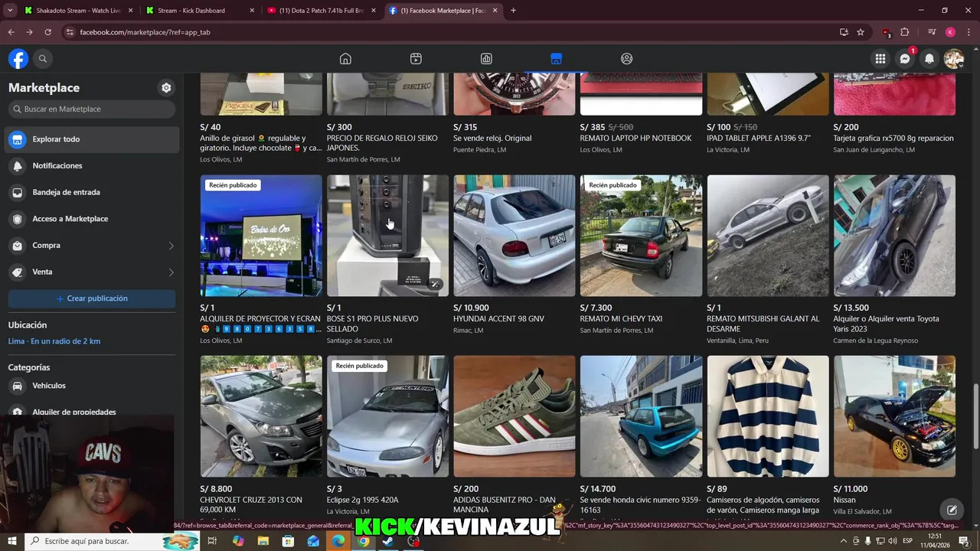Open Chrome extensions puzzle icon
This screenshot has height=551, width=980.
coord(905,32)
